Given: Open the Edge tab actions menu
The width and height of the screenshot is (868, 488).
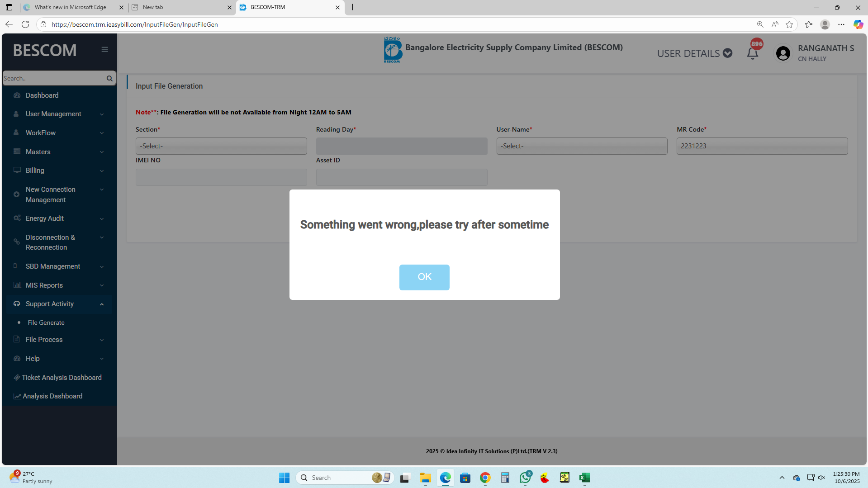Looking at the screenshot, I should point(9,7).
